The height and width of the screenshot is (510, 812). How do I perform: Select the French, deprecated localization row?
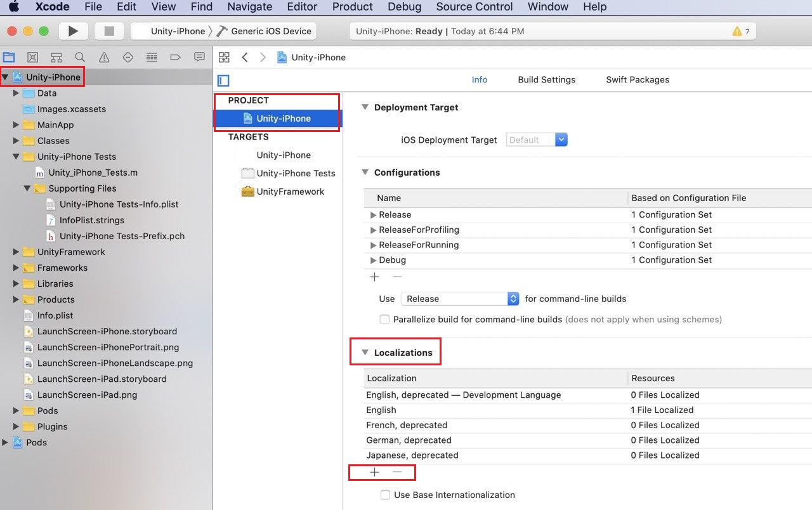coord(588,425)
